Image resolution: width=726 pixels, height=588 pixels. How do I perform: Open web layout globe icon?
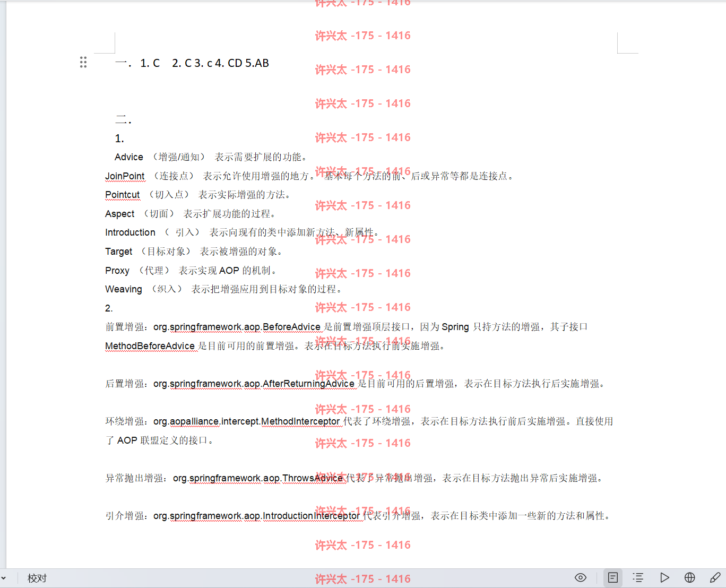[x=690, y=577]
